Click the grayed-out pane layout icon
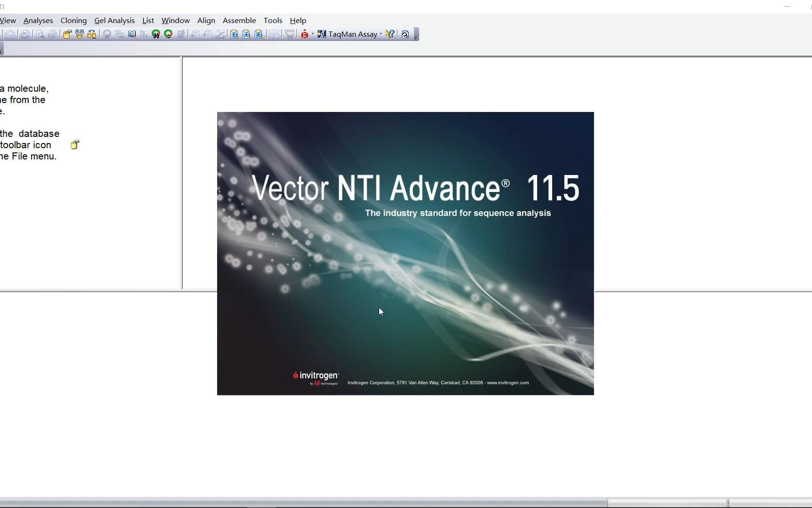Viewport: 812px width, 508px height. tap(274, 34)
